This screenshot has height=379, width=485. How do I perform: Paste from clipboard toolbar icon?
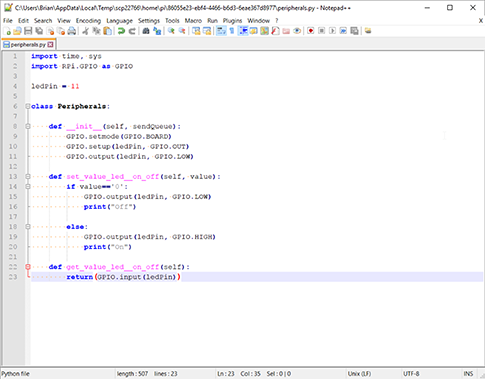[x=107, y=31]
